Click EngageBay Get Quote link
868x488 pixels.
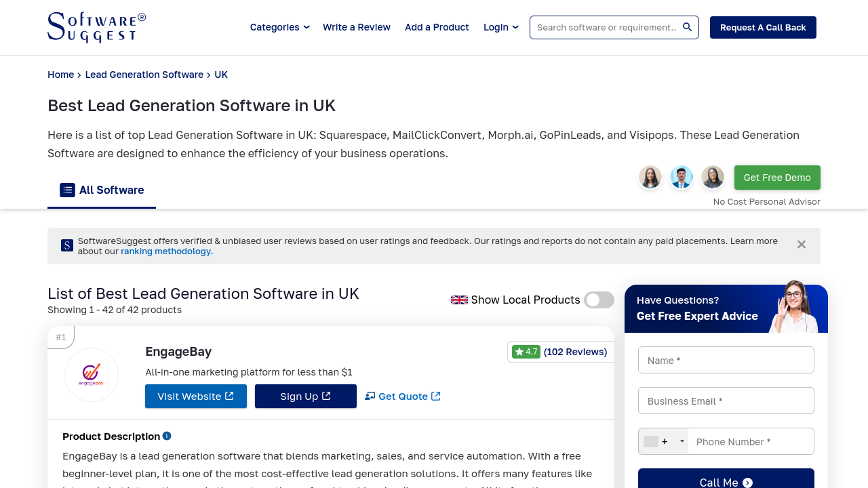coord(403,396)
